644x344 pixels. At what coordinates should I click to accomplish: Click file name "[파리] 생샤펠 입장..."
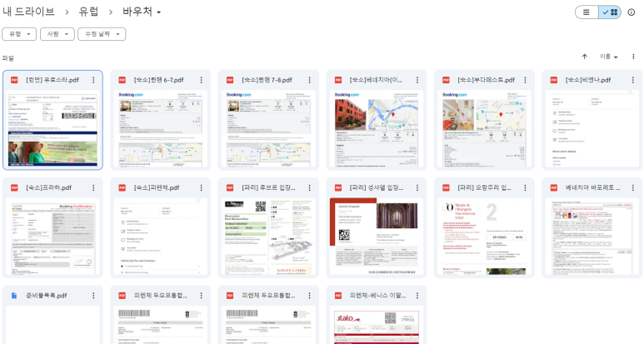tap(377, 187)
